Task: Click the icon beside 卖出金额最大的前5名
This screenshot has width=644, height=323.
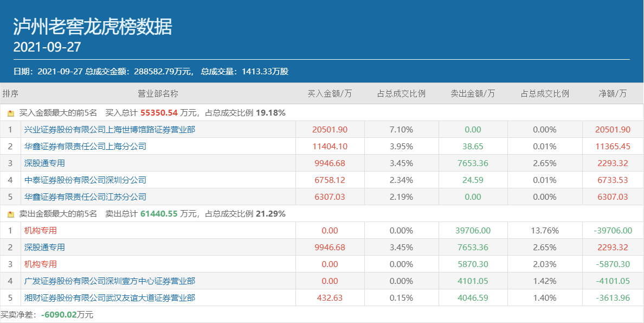Action: click(x=11, y=214)
